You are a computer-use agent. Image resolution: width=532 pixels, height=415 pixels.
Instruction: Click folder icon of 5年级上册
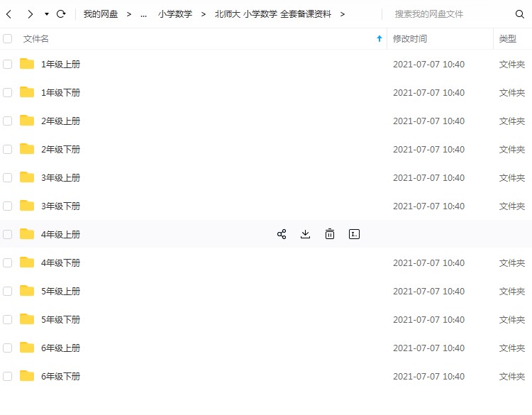(27, 290)
